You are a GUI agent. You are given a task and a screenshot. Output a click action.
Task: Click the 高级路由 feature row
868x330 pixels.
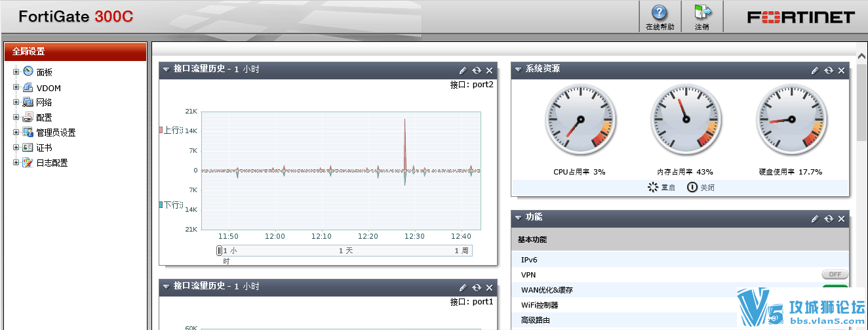coord(681,320)
